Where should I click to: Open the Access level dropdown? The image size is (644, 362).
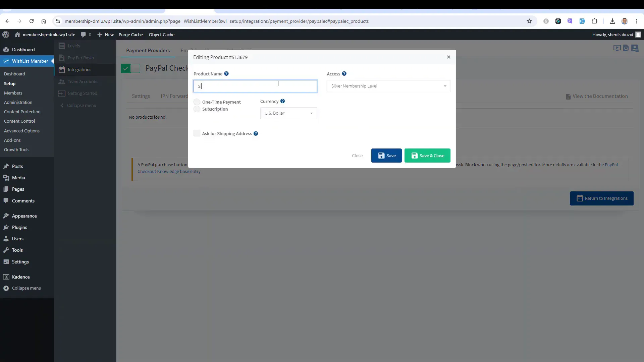pos(388,86)
